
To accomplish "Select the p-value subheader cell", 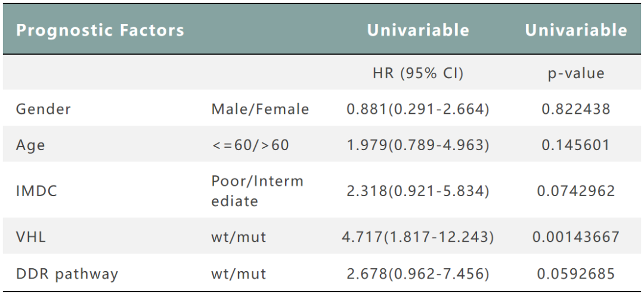I will [x=575, y=73].
